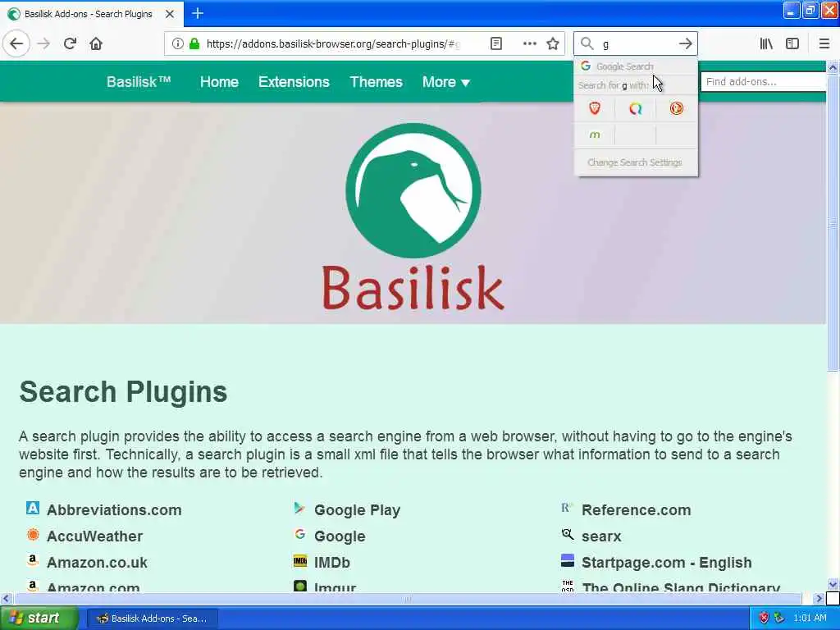
Task: Click the Abbreviations.com blue A icon
Action: pos(33,507)
